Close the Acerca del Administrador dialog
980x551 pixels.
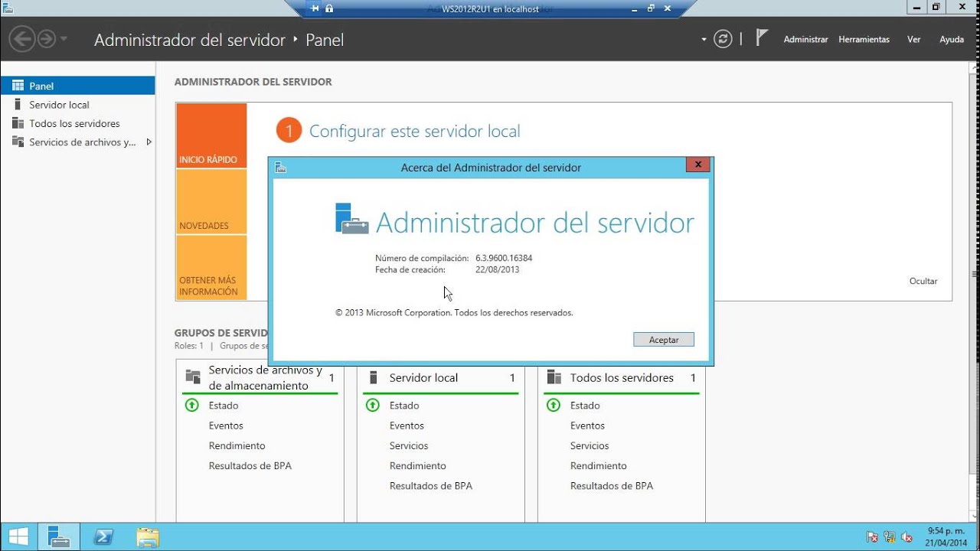tap(697, 165)
